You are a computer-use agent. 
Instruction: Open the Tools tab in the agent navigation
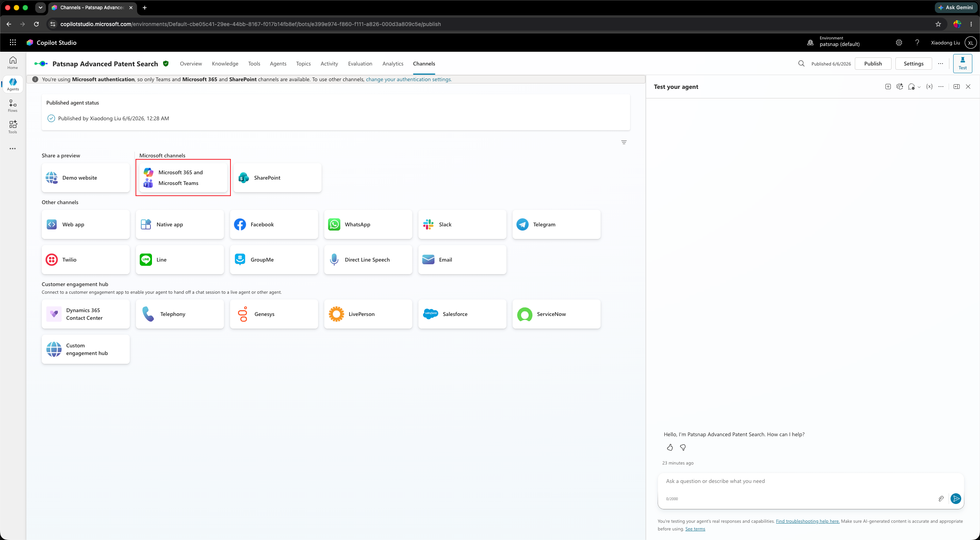[254, 64]
